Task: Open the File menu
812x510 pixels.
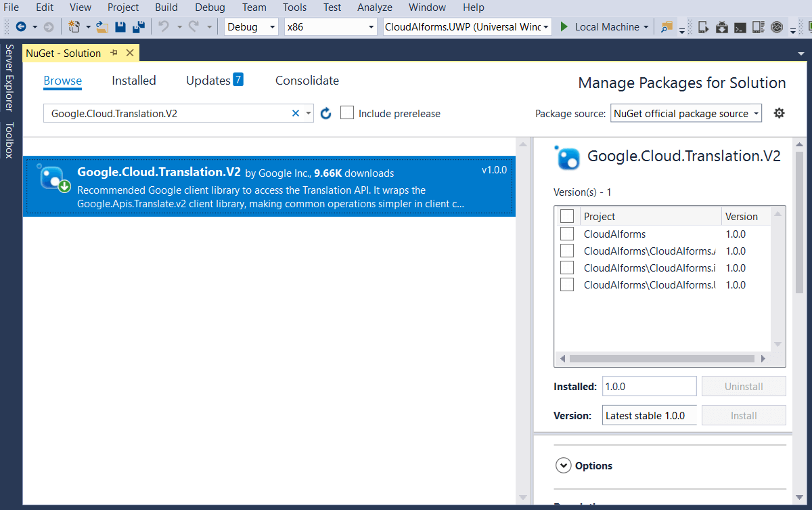Action: (x=11, y=7)
